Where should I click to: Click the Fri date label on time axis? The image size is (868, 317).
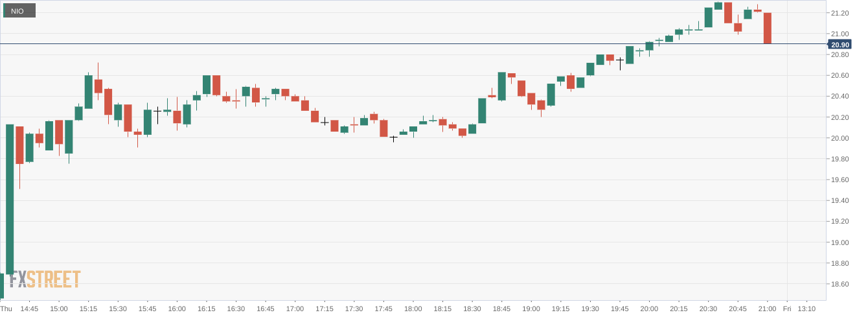787,309
